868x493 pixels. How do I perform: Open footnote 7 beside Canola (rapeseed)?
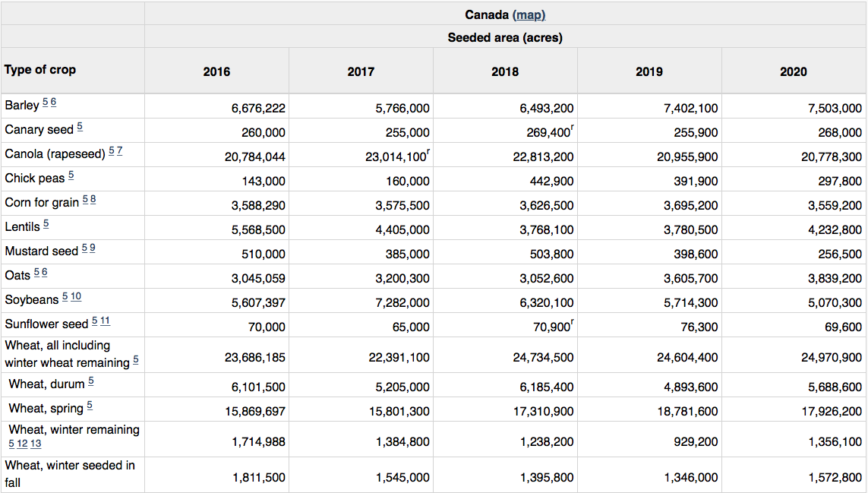tap(119, 151)
